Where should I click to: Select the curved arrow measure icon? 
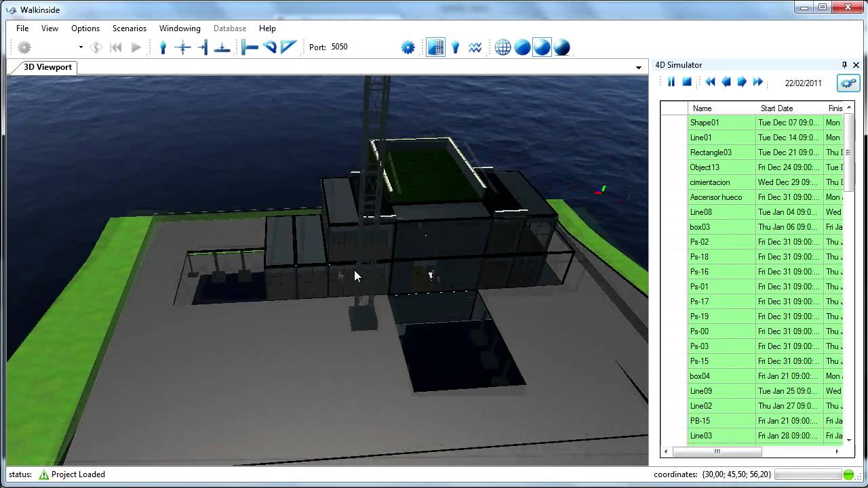[270, 47]
